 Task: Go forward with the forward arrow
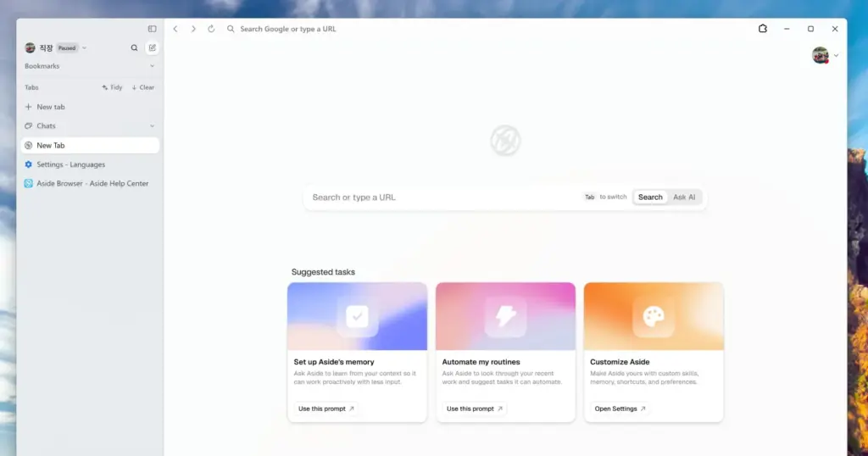click(193, 29)
